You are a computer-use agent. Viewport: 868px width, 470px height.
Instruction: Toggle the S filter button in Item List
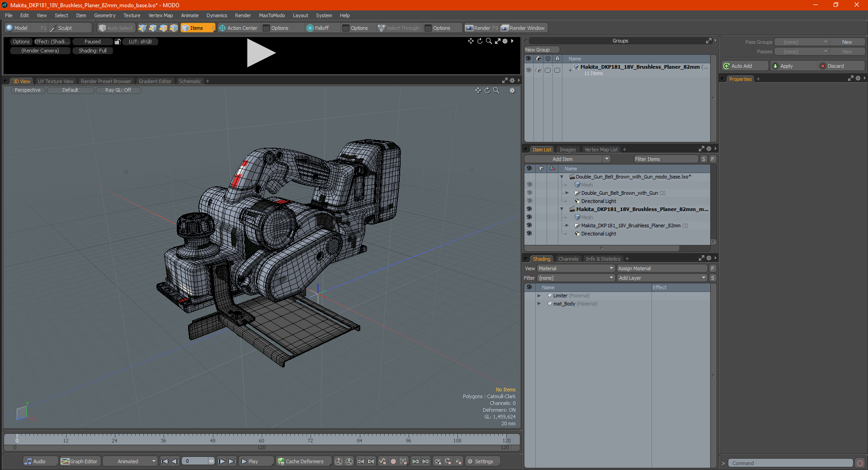tap(703, 159)
